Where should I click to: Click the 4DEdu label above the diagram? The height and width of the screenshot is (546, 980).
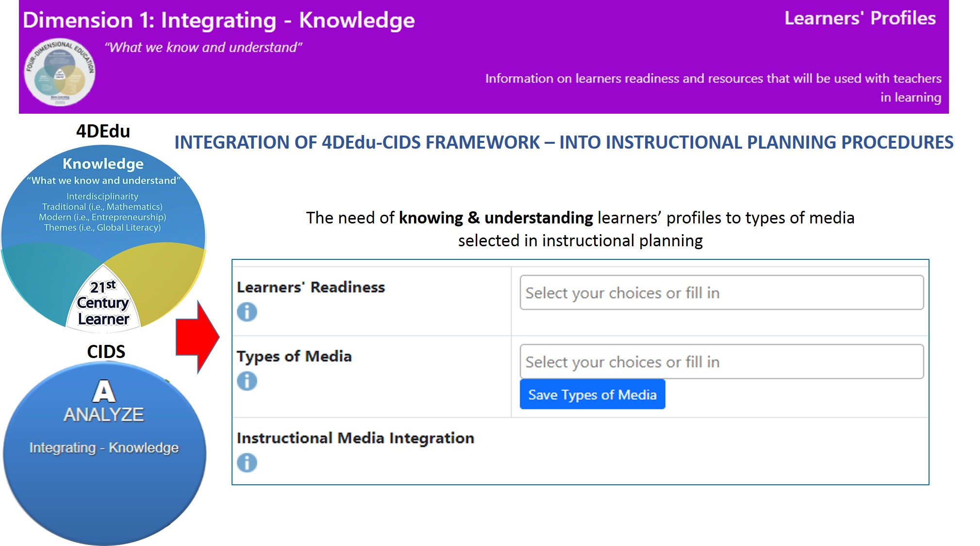click(x=103, y=131)
